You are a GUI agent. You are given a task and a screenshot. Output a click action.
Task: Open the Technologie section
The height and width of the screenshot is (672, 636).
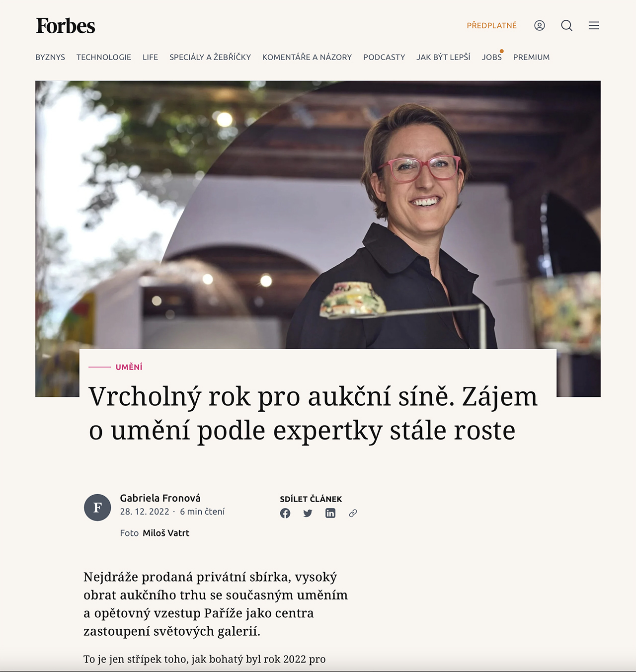(104, 57)
